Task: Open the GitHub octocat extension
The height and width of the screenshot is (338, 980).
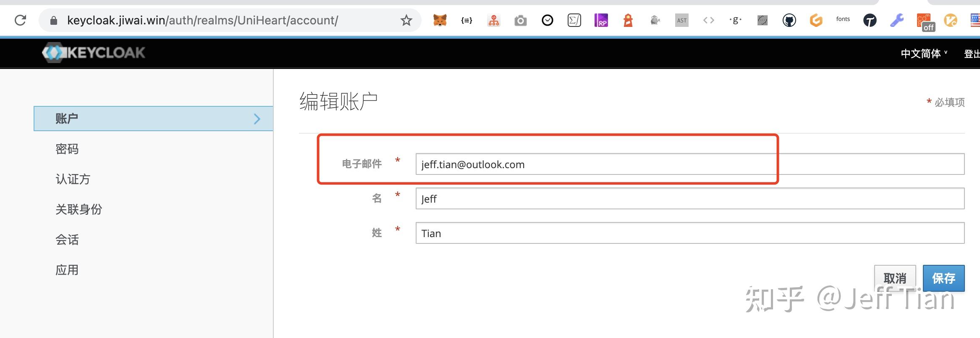Action: pyautogui.click(x=789, y=20)
